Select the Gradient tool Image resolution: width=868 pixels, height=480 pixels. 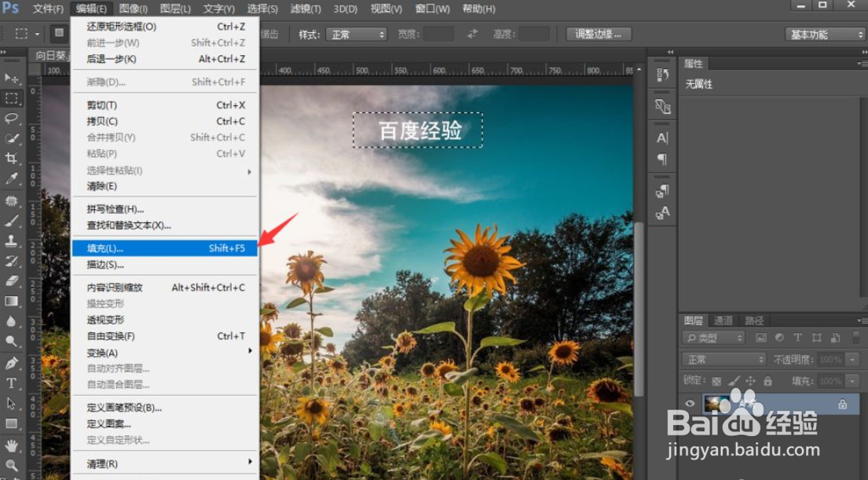11,301
